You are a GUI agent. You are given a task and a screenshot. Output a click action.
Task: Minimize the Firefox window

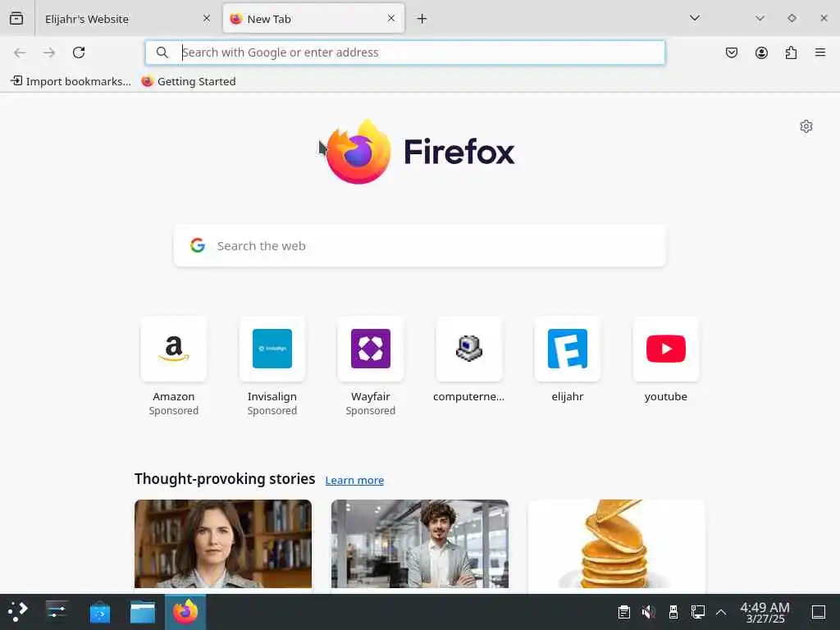point(760,18)
